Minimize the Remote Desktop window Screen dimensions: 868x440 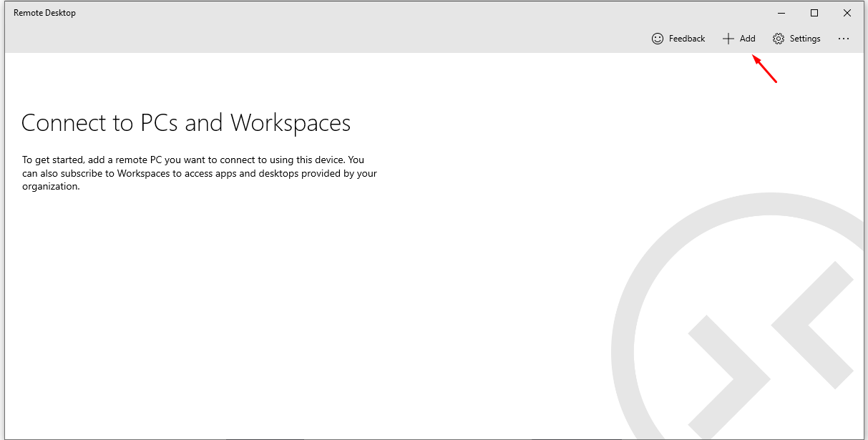(x=781, y=13)
